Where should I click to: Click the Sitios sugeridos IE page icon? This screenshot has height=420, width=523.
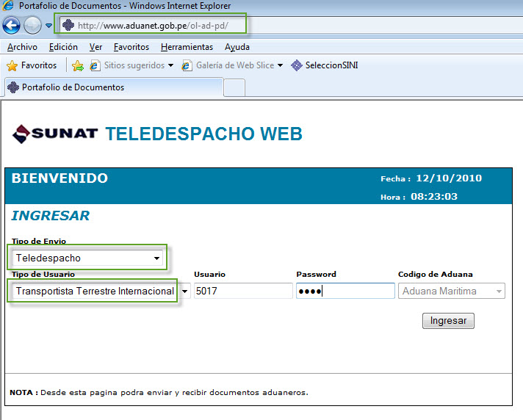[95, 65]
